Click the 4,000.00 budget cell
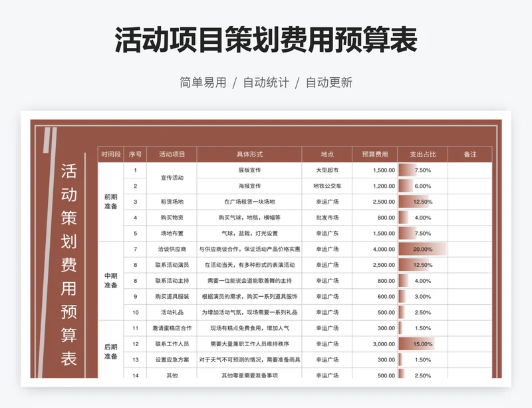This screenshot has height=408, width=532. coord(375,249)
